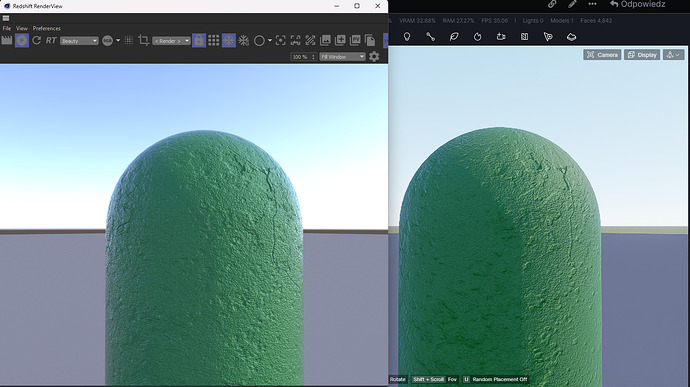Toggle the camera lock icon
The width and height of the screenshot is (690, 387).
199,41
